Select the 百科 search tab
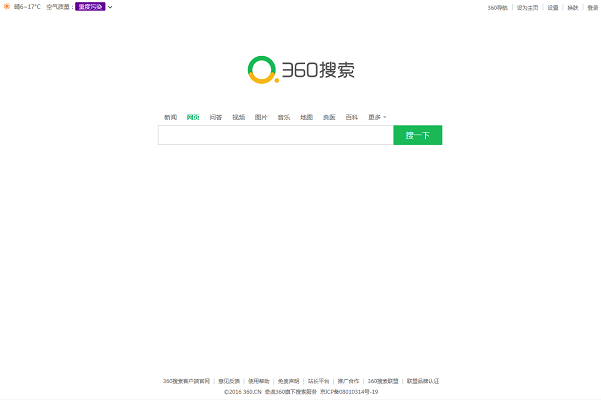601x400 pixels. click(352, 117)
